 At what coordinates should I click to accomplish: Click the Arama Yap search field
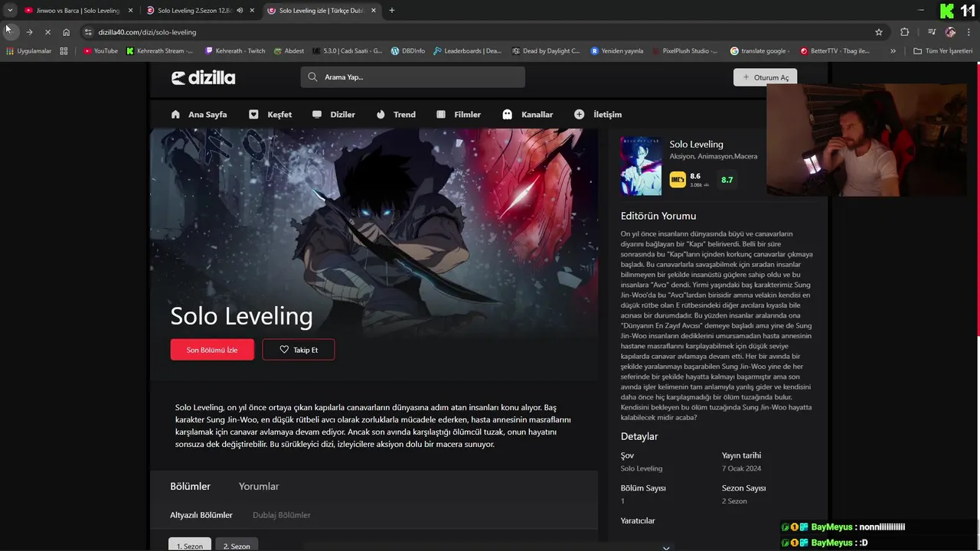coord(413,77)
